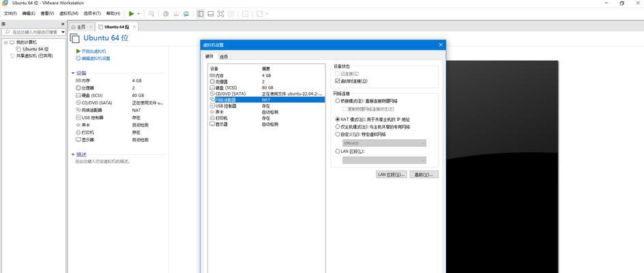This screenshot has width=644, height=273.
Task: Open the stretch display dropdown arrow
Action: (x=267, y=14)
